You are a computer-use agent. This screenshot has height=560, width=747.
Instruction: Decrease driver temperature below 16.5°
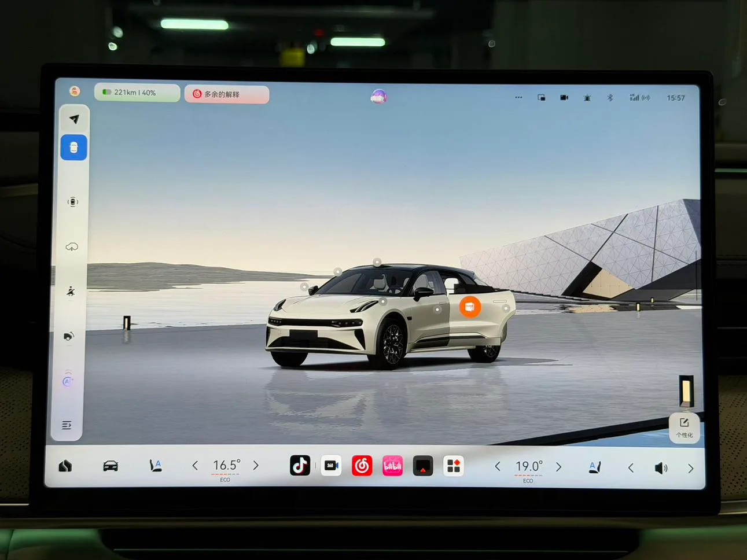coord(195,466)
